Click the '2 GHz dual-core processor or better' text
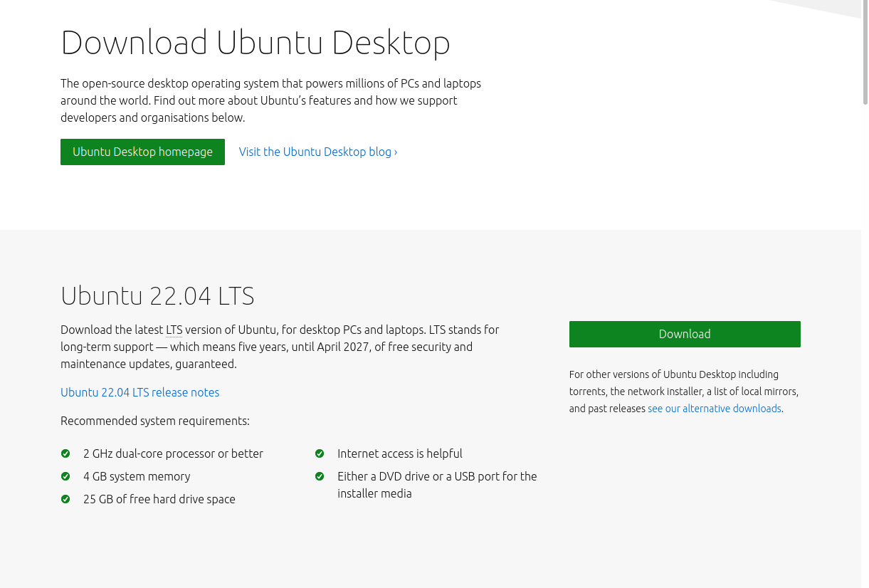 coord(173,453)
